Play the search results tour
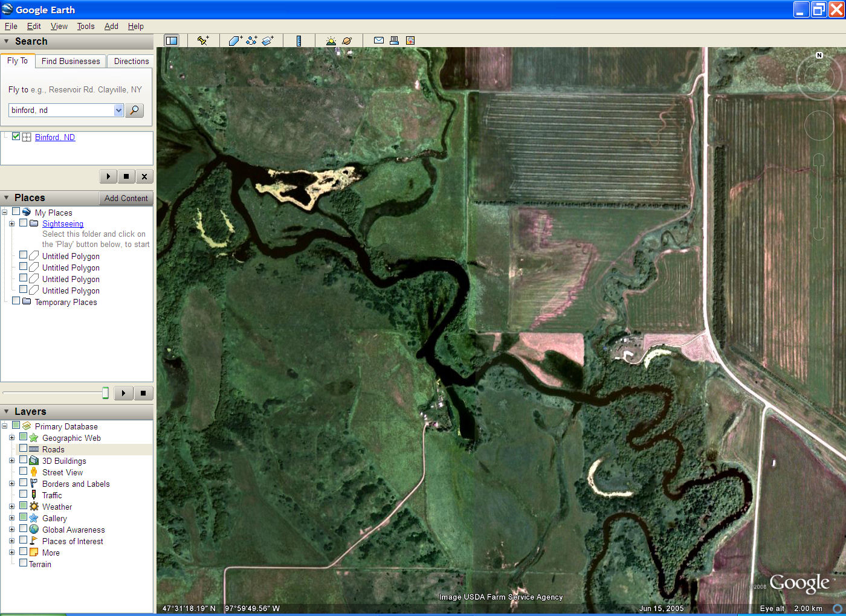Viewport: 846px width, 616px height. [x=108, y=176]
